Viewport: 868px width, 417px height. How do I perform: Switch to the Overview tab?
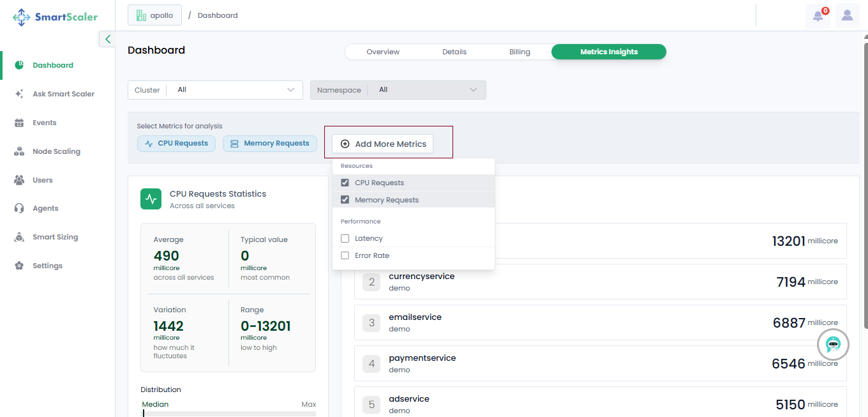coord(383,52)
